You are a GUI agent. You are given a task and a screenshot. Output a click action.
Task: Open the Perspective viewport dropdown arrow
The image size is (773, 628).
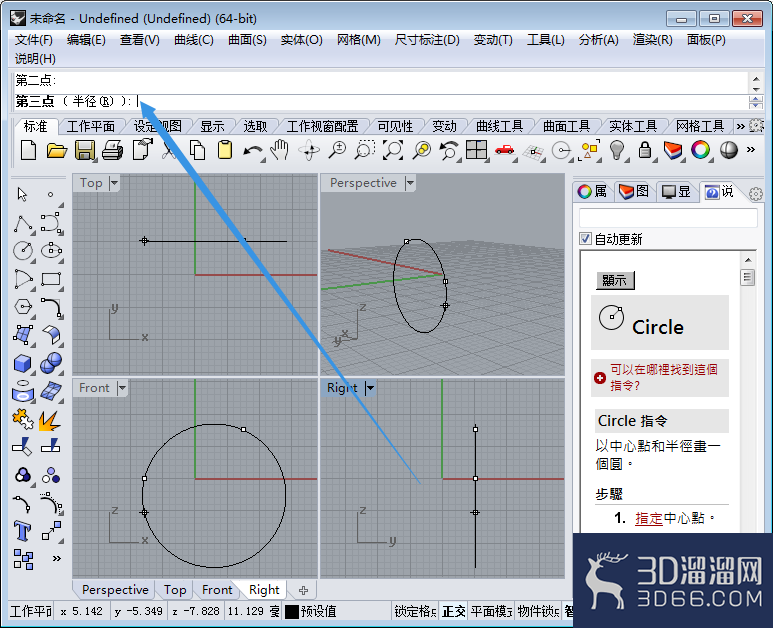click(410, 183)
